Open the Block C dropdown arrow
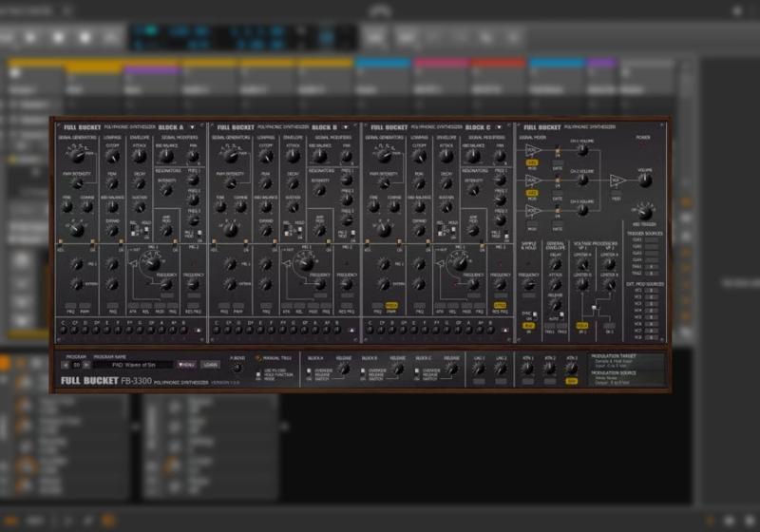 [501, 126]
